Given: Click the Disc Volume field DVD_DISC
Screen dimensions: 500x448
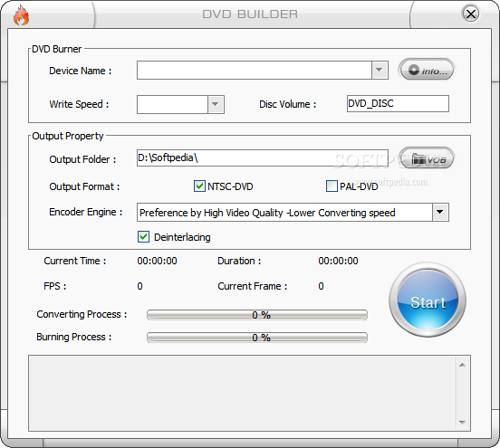Looking at the screenshot, I should (398, 103).
